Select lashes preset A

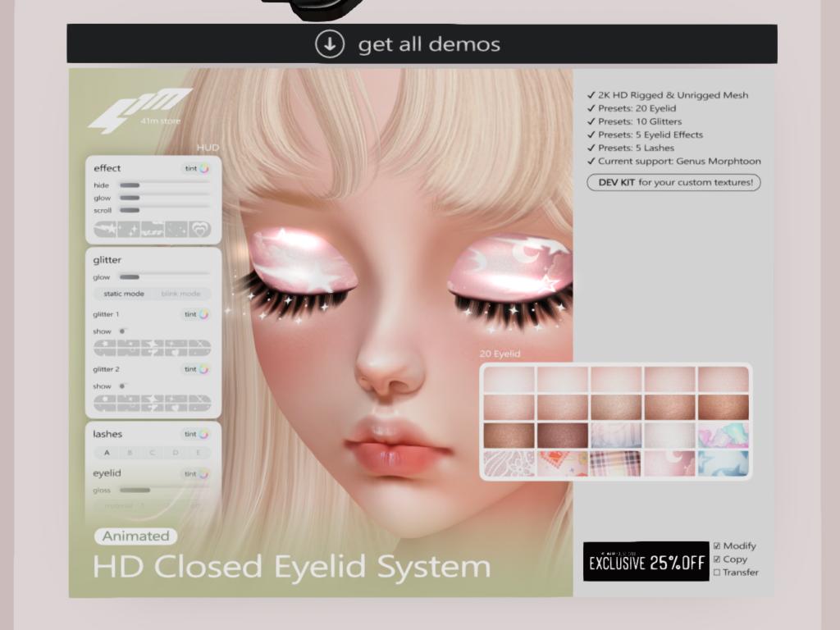pos(106,453)
